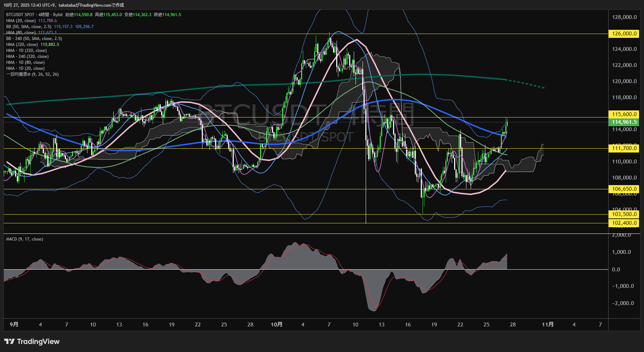The width and height of the screenshot is (644, 352).
Task: Select the 111,700.0 price level label
Action: [x=624, y=148]
